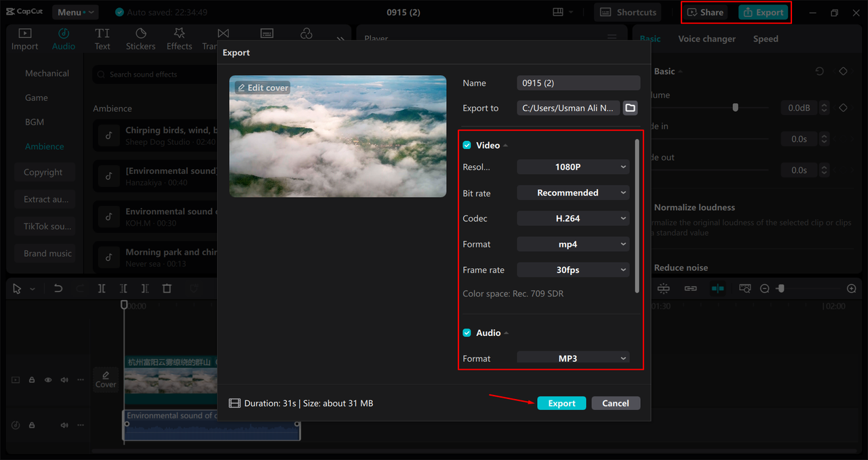Mute the video track speaker
This screenshot has width=868, height=460.
[64, 380]
